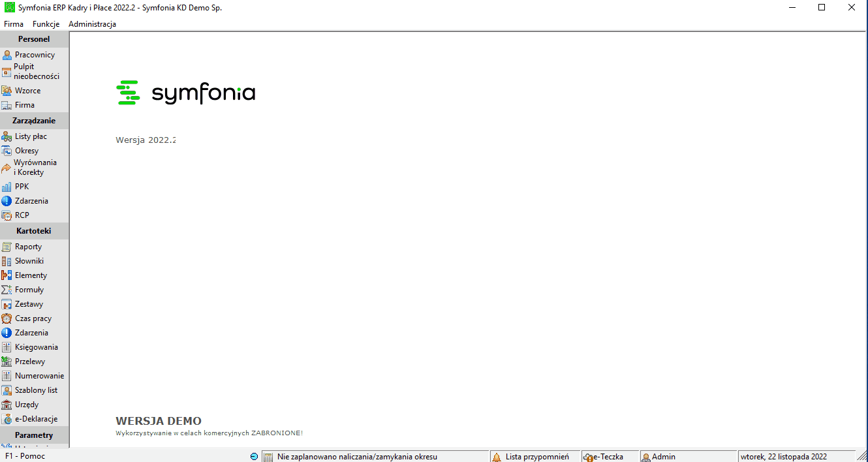
Task: Open Pulpit nieobecności icon
Action: (7, 71)
